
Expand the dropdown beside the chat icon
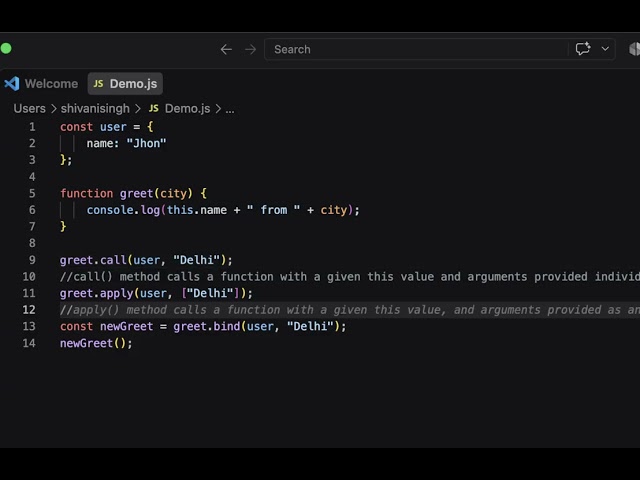[605, 49]
